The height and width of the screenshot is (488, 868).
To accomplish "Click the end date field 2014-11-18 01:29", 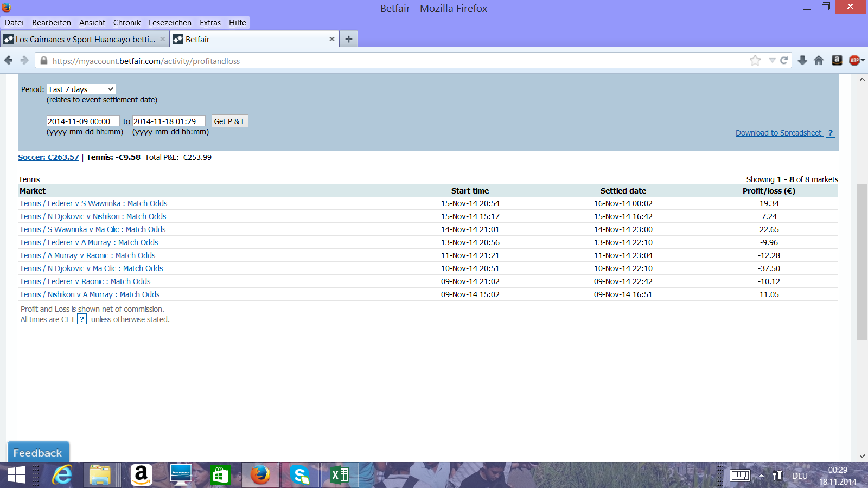I will pyautogui.click(x=169, y=121).
